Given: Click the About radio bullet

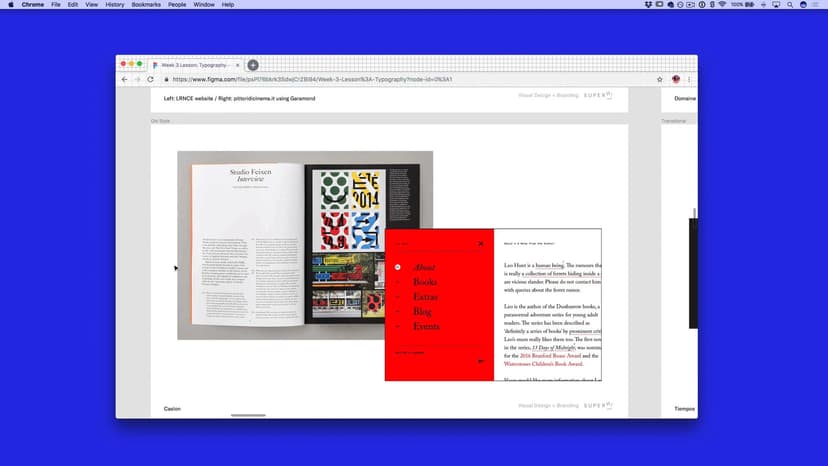Looking at the screenshot, I should [x=398, y=267].
